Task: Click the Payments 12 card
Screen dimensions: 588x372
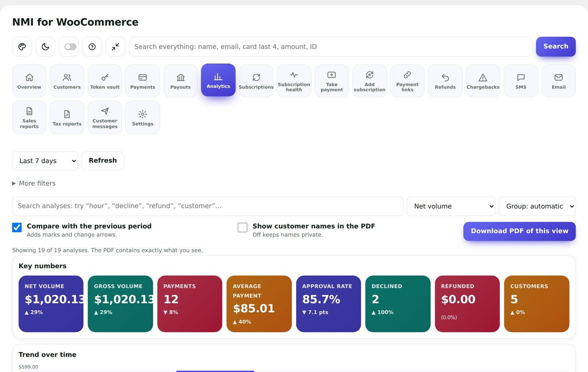Action: (x=190, y=304)
